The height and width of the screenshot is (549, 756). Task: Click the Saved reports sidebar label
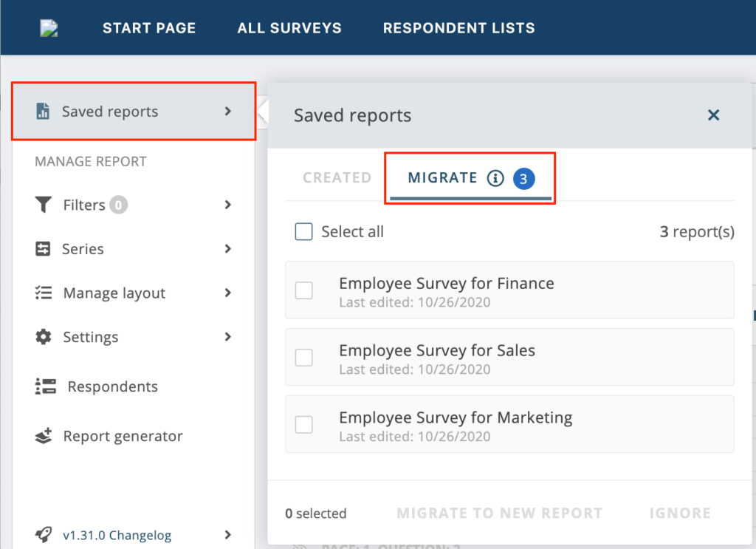point(110,112)
